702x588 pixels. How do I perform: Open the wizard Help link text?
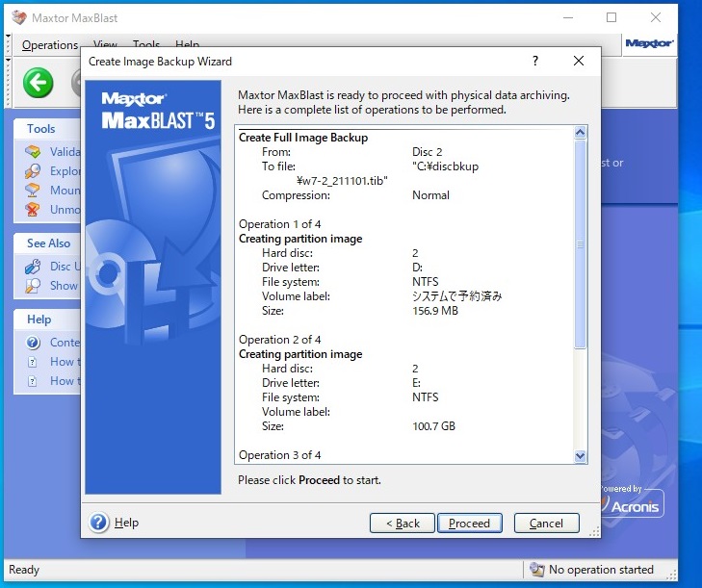coord(126,523)
